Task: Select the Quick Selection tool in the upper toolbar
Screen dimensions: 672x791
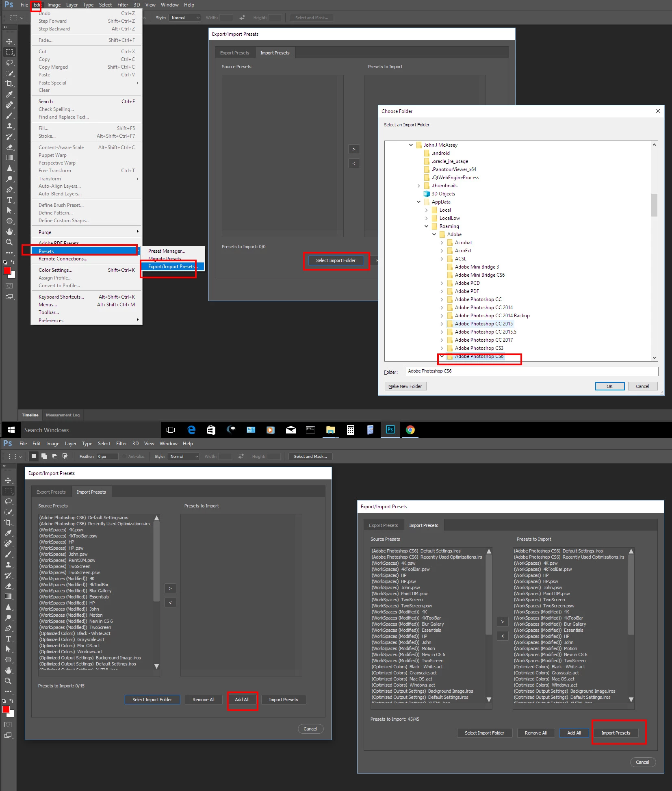Action: [x=9, y=73]
